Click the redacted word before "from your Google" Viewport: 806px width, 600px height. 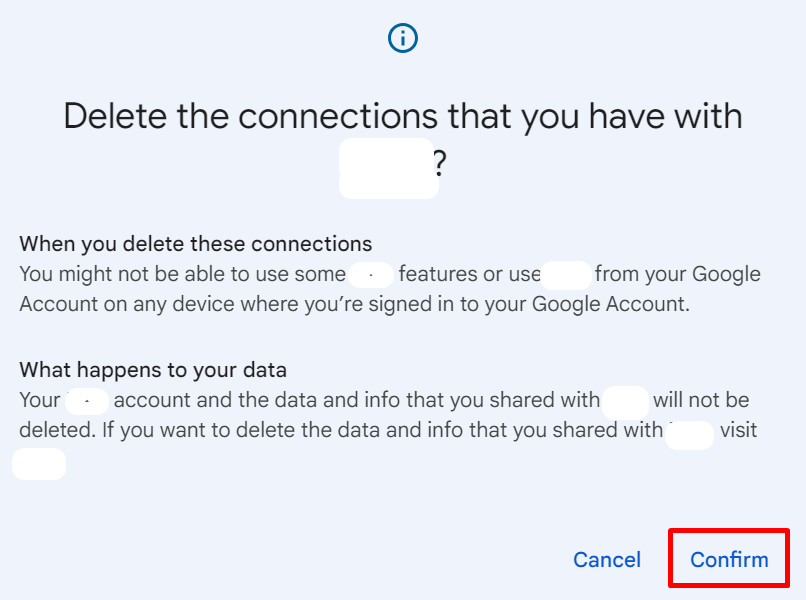coord(566,276)
